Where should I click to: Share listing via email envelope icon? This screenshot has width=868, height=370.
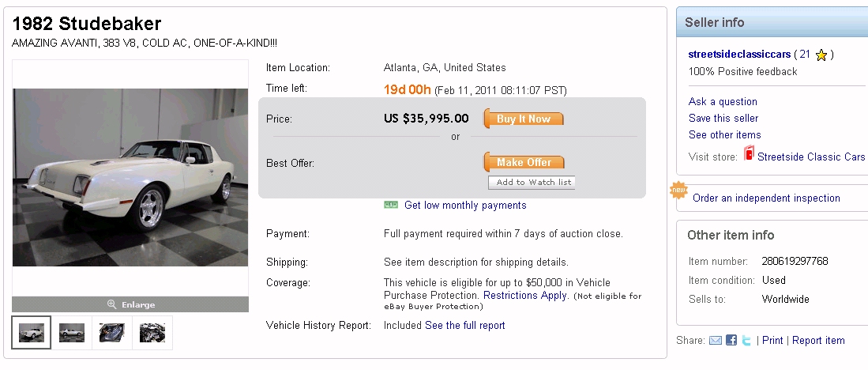pos(716,340)
